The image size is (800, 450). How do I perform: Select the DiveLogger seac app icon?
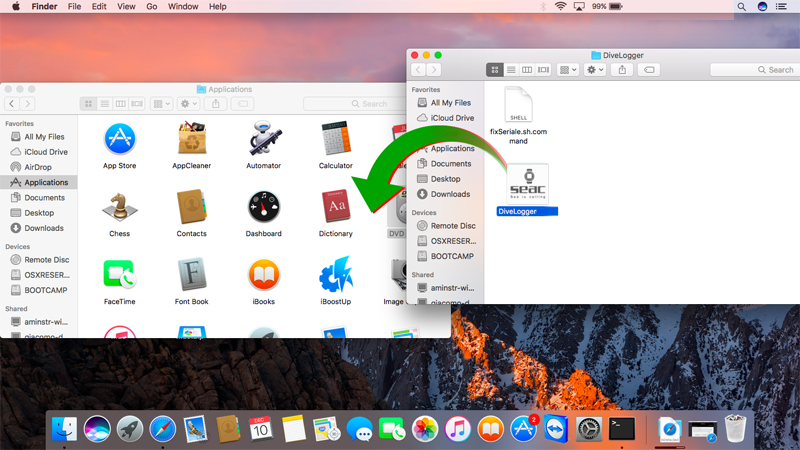(528, 184)
